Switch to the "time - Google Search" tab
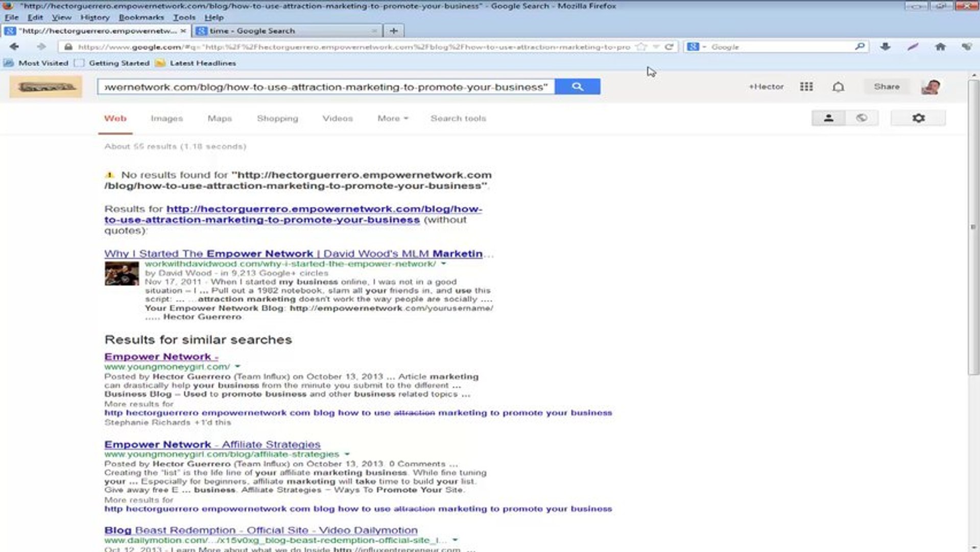 pos(287,31)
